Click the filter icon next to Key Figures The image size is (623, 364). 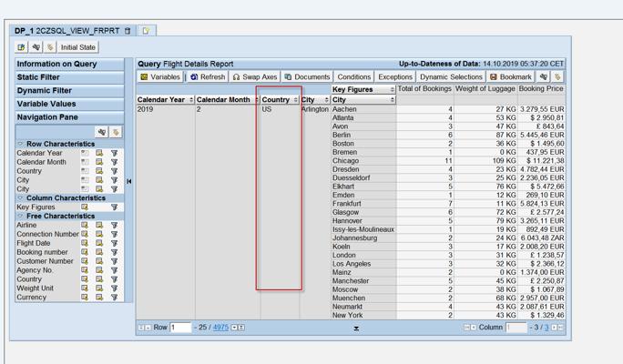coord(114,207)
